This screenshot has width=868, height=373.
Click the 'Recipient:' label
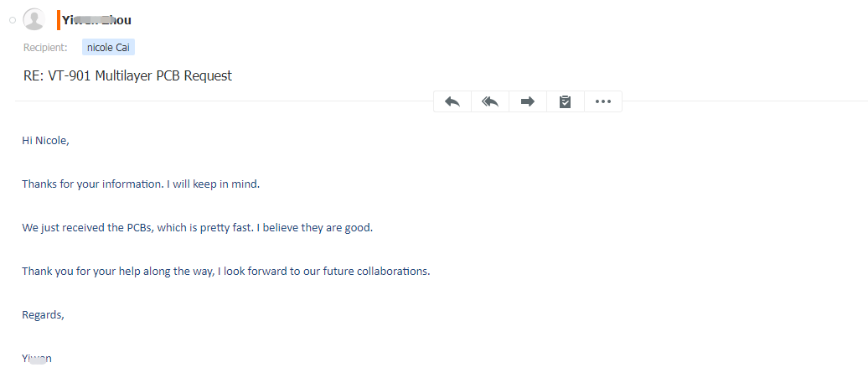click(x=45, y=48)
